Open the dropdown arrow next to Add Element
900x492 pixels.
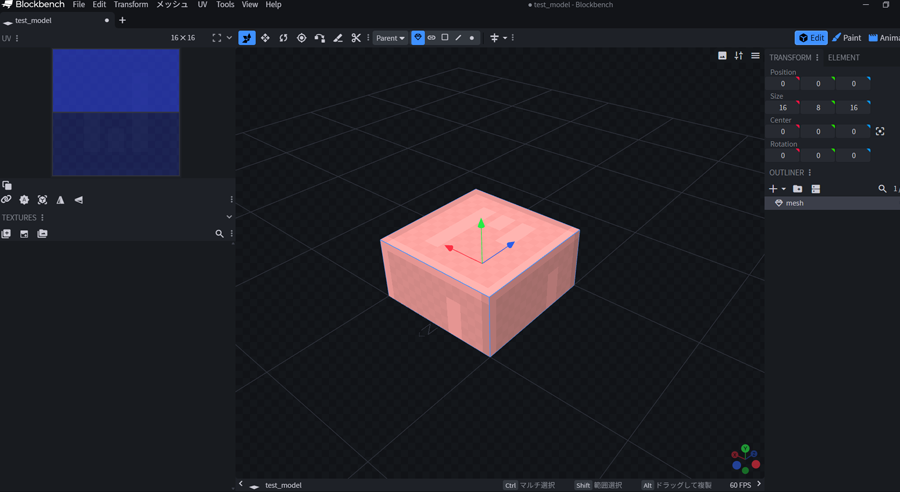pos(784,189)
